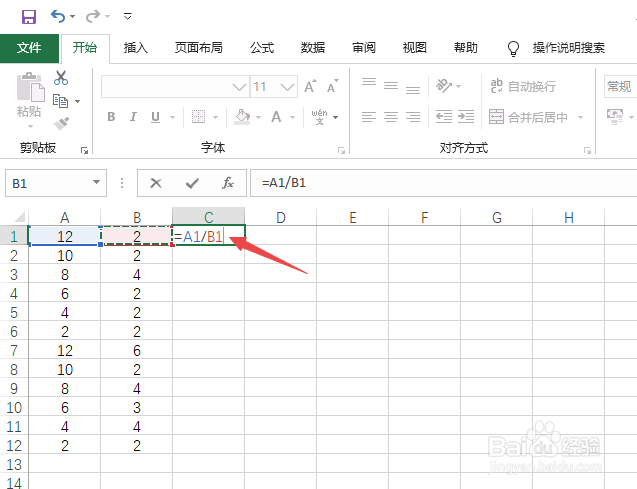
Task: Switch to the 视图 tab
Action: 414,48
